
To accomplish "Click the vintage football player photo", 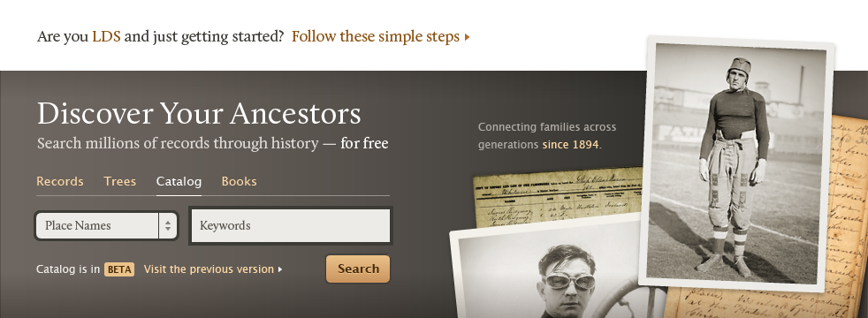I will (737, 163).
